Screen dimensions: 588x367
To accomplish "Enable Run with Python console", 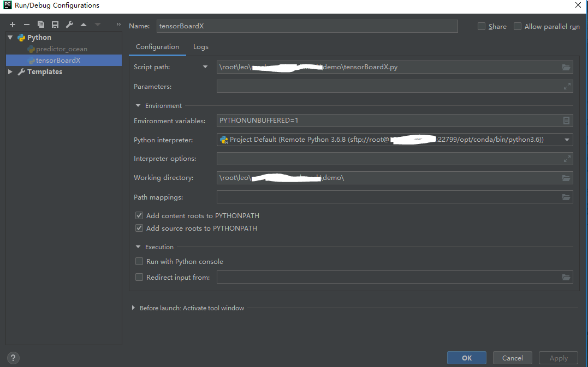I will [139, 261].
